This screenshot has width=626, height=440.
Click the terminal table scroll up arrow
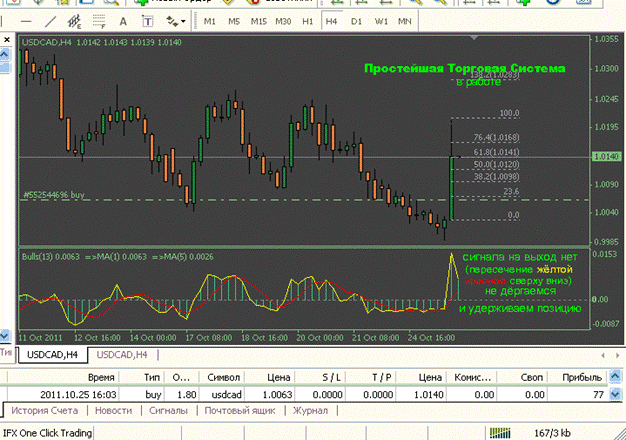pos(615,376)
